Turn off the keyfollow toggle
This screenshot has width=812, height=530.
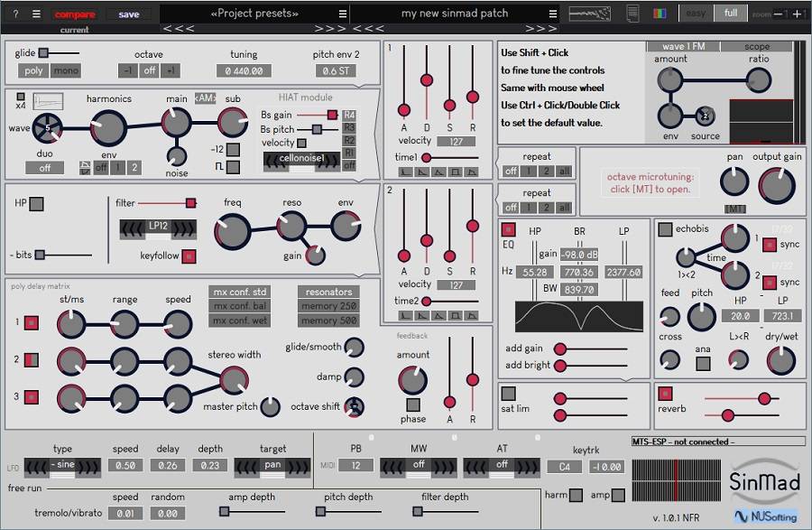coord(189,256)
